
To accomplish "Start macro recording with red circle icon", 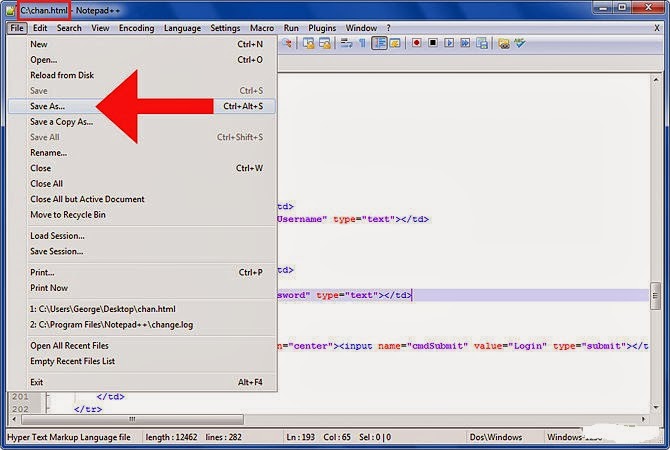I will click(416, 43).
